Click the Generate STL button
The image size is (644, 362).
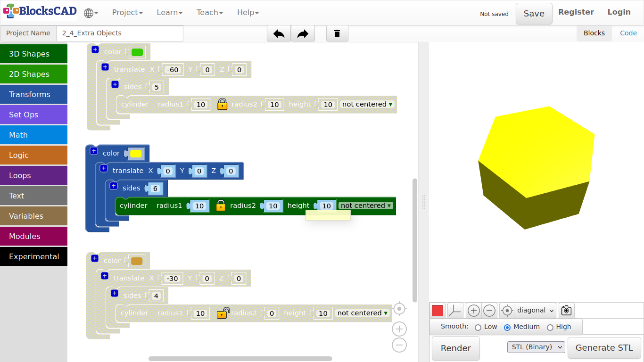pyautogui.click(x=604, y=348)
